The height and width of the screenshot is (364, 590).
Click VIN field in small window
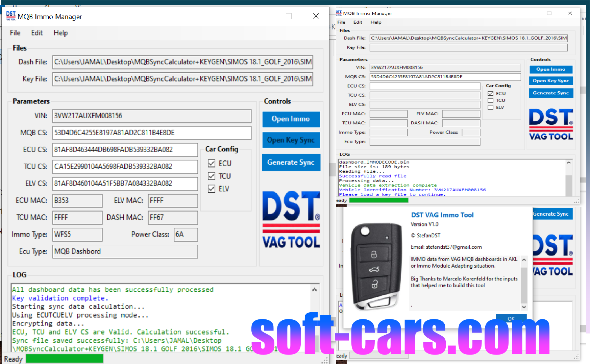445,68
